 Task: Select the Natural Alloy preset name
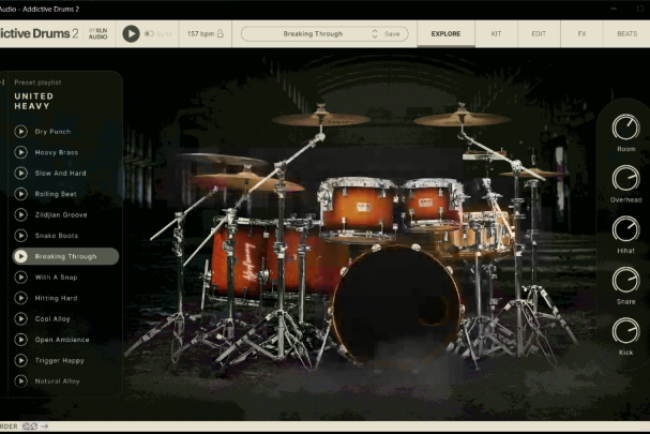(57, 381)
